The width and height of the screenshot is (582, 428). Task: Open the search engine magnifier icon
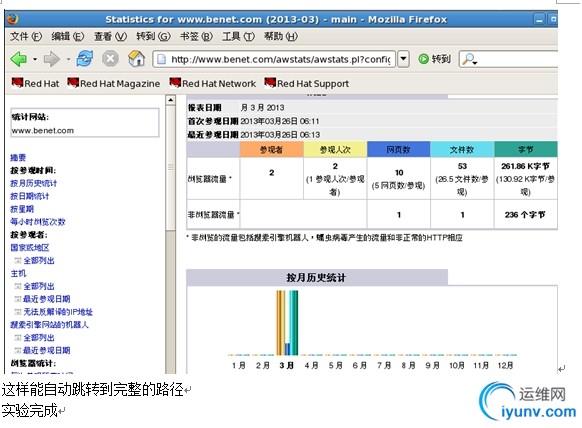click(470, 59)
